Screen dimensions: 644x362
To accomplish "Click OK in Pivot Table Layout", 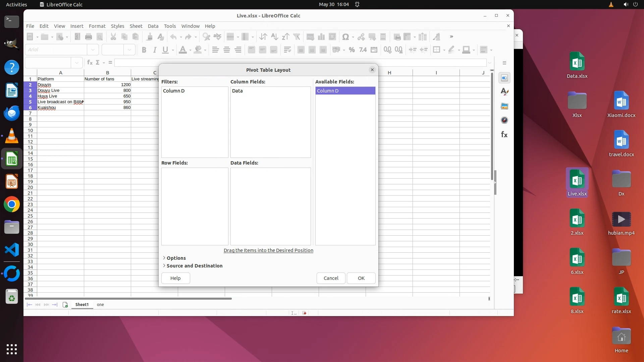I will pos(361,278).
